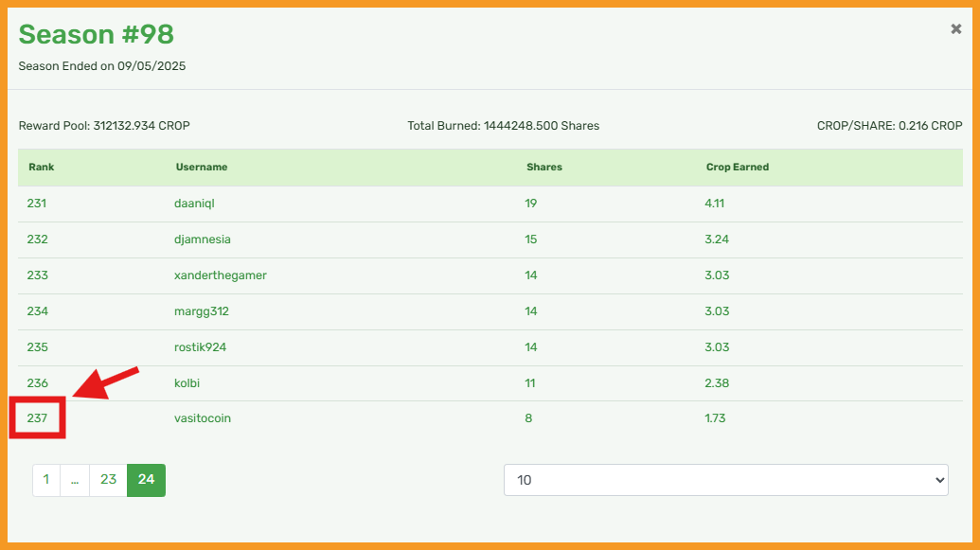Sort by the Crop Earned column header
Screen dimensions: 980x550
point(738,167)
